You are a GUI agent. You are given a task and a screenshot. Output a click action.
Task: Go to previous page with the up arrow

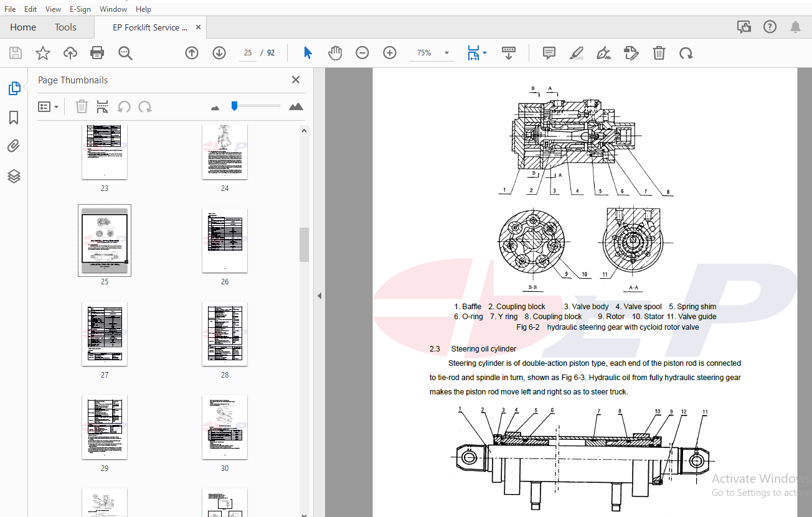[192, 53]
